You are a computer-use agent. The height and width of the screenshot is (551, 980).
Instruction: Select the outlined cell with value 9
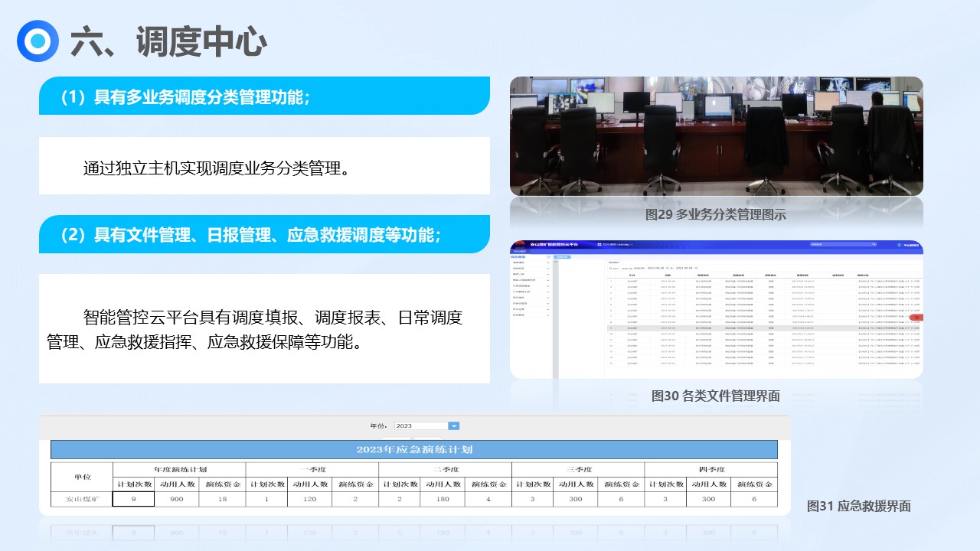(x=134, y=499)
